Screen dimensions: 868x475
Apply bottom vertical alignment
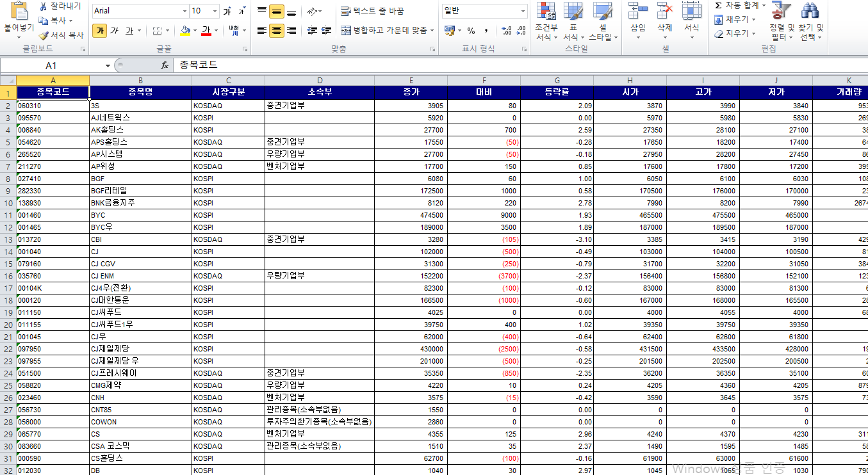coord(292,12)
